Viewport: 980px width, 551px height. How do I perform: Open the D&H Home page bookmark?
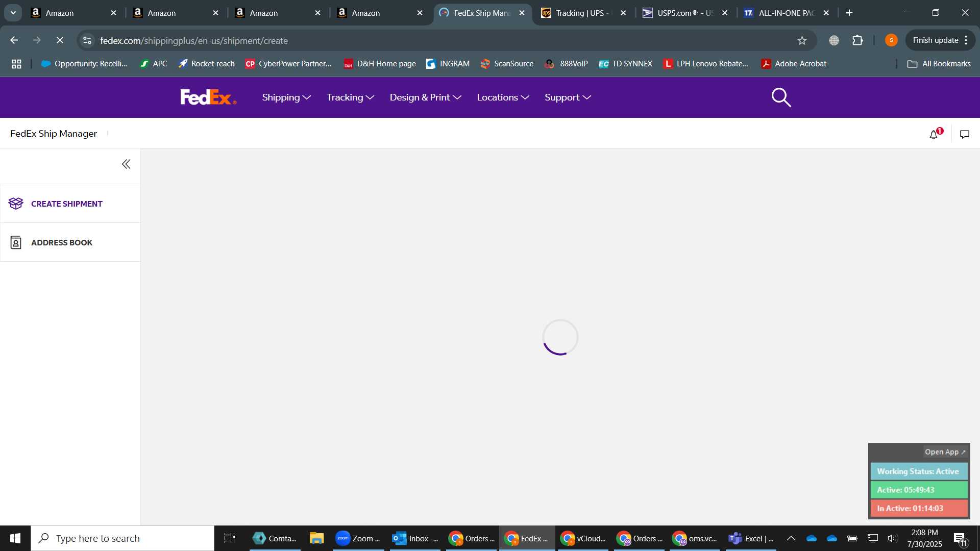pos(380,64)
